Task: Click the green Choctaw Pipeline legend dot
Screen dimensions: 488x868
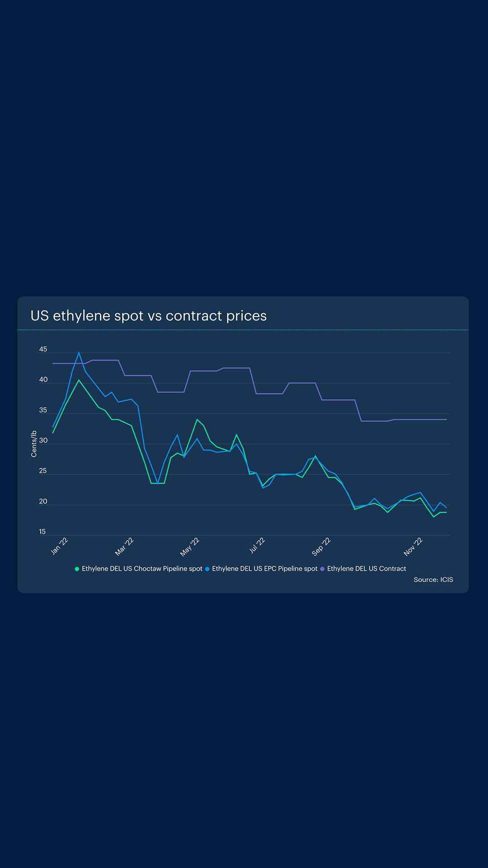Action: pos(77,569)
